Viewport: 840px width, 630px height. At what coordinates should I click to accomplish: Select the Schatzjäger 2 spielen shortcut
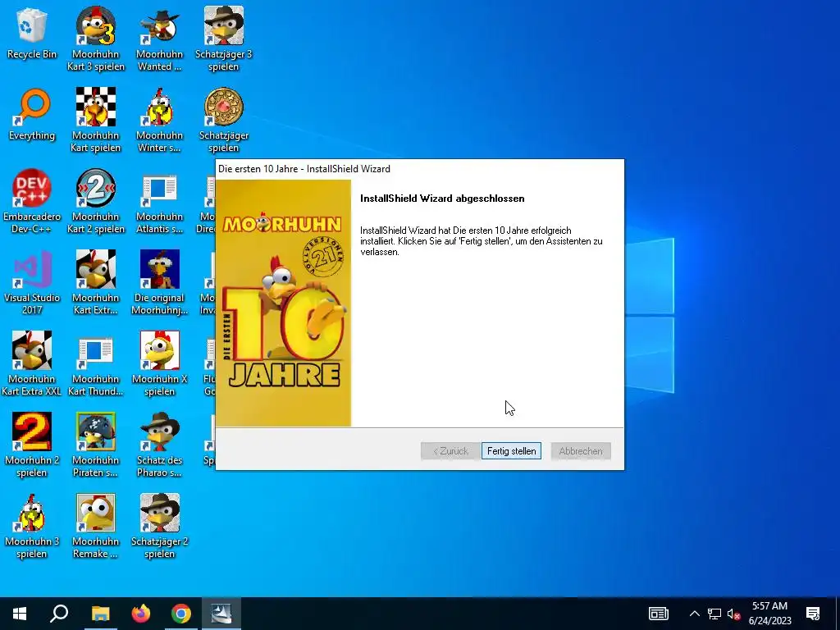[159, 527]
